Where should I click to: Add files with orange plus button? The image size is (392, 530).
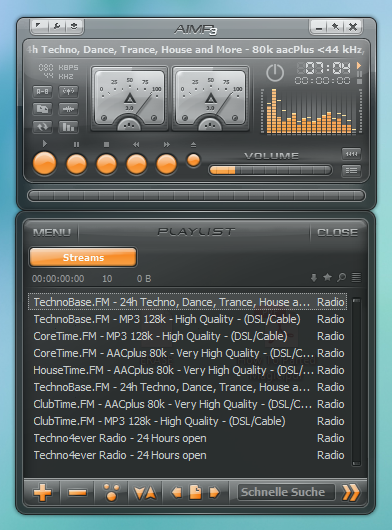pos(43,492)
